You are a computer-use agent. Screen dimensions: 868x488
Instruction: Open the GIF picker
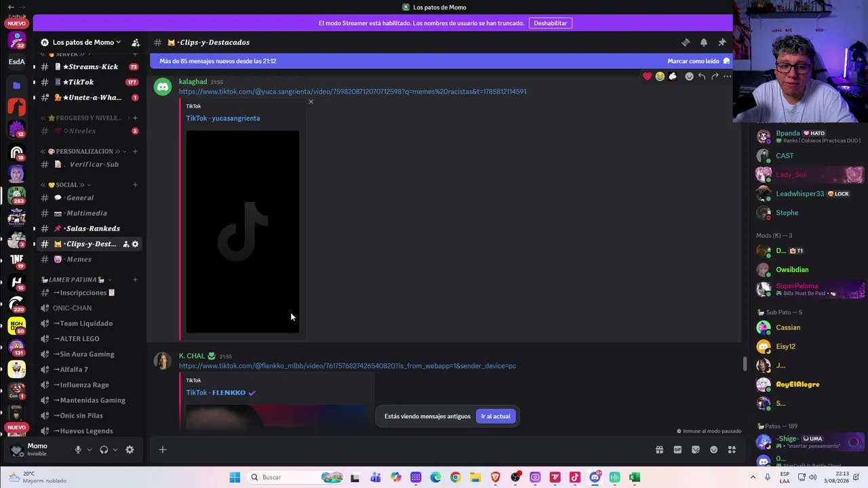click(677, 449)
